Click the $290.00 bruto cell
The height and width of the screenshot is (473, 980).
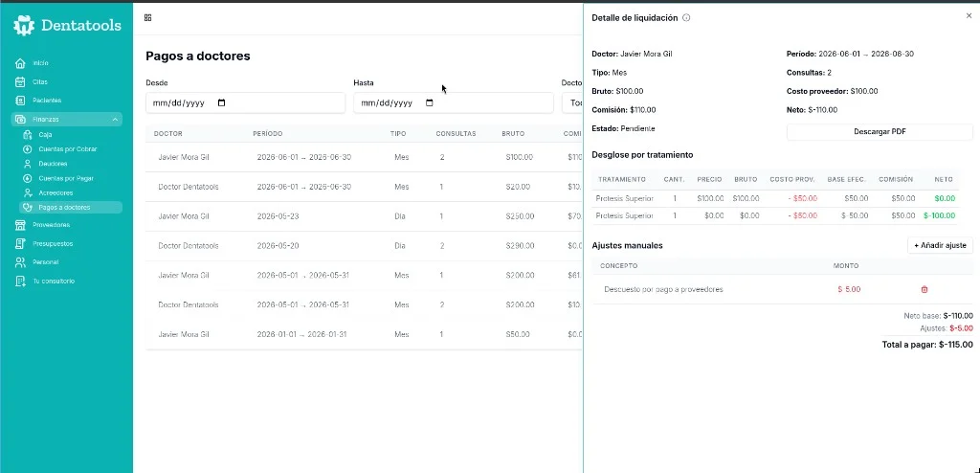coord(520,246)
